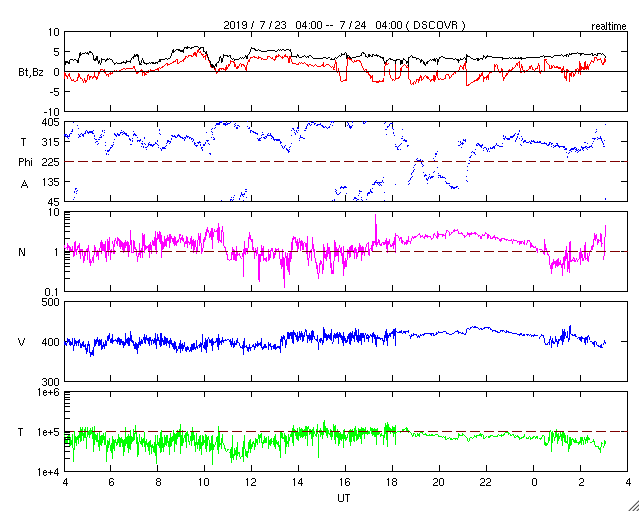Image resolution: width=640 pixels, height=512 pixels.
Task: Click the "8" hour tick on UT axis
Action: tap(158, 483)
